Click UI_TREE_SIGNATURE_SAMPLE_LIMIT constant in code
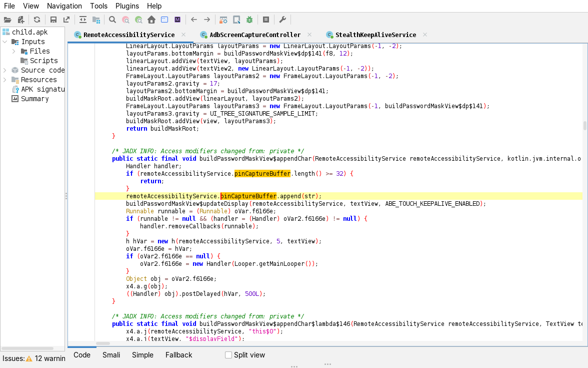The height and width of the screenshot is (368, 588). [x=263, y=113]
